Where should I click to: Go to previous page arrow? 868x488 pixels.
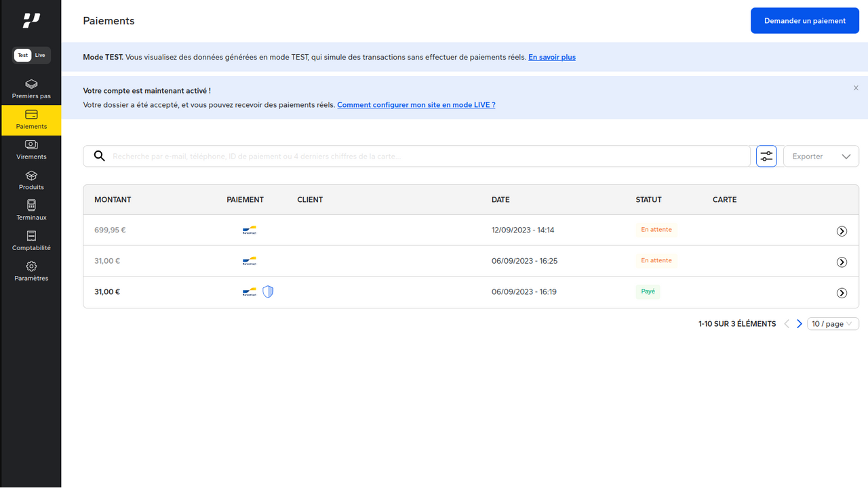[x=787, y=324]
